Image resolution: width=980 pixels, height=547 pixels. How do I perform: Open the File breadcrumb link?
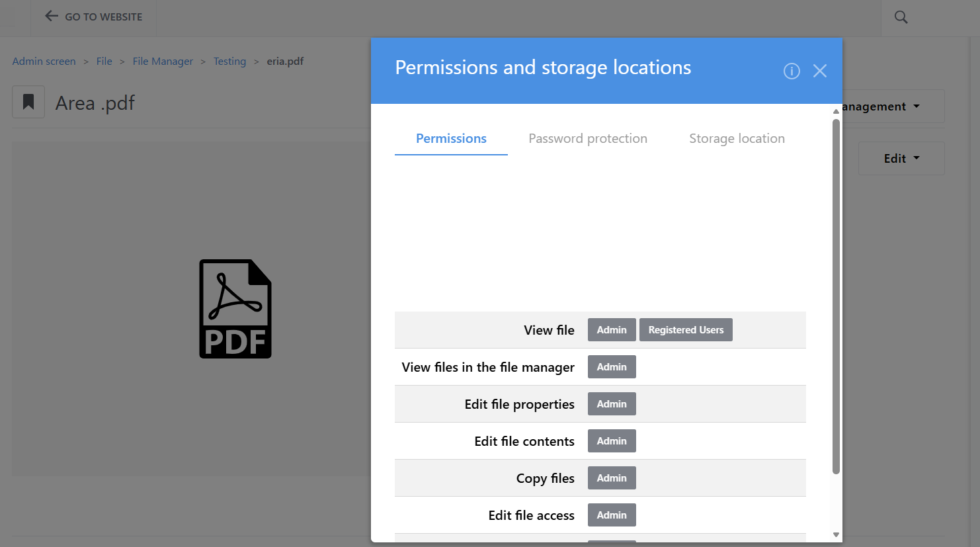(104, 62)
